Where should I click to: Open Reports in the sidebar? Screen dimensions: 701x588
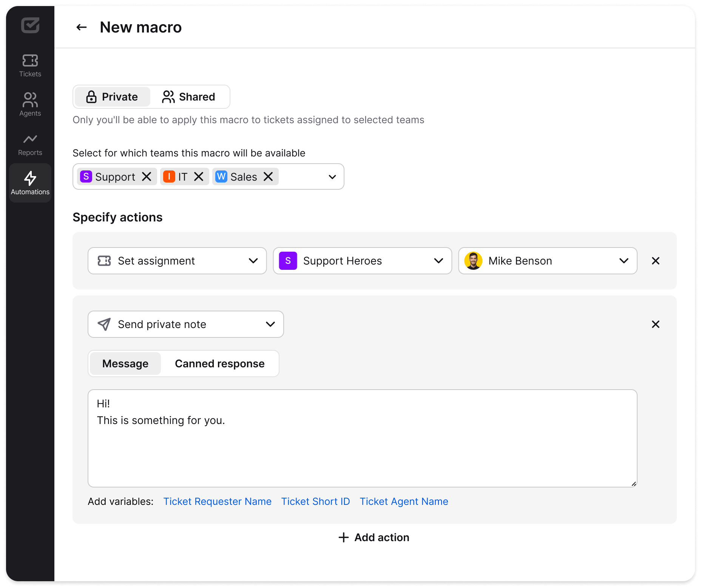point(30,144)
